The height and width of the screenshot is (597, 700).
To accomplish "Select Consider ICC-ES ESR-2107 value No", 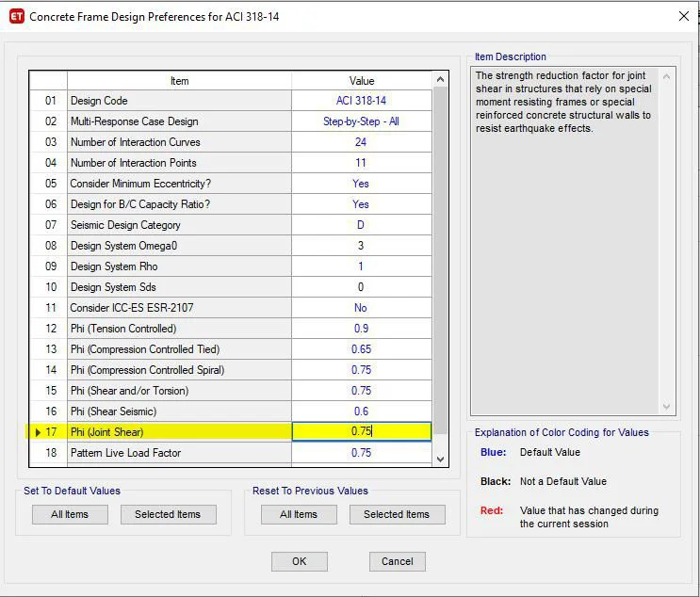I will (x=362, y=307).
